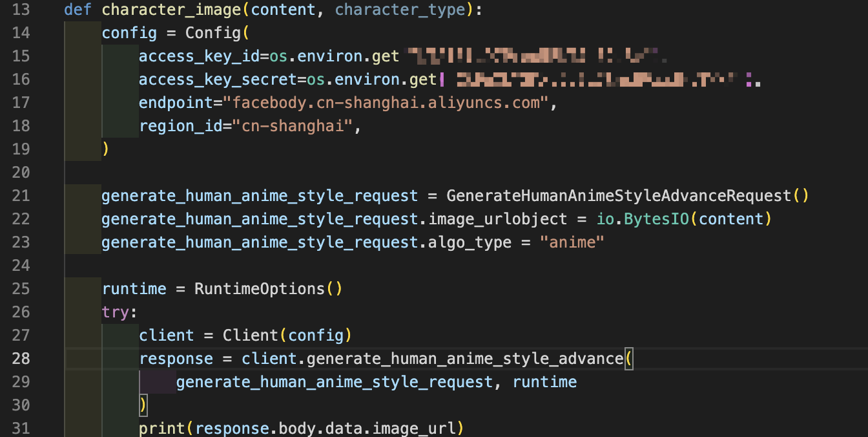Viewport: 868px width, 437px height.
Task: Click line number 20 in the gutter
Action: [21, 173]
